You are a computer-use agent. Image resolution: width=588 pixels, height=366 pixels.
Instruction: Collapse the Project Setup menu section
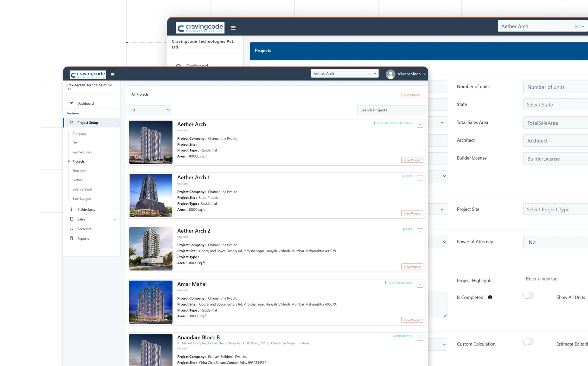115,123
